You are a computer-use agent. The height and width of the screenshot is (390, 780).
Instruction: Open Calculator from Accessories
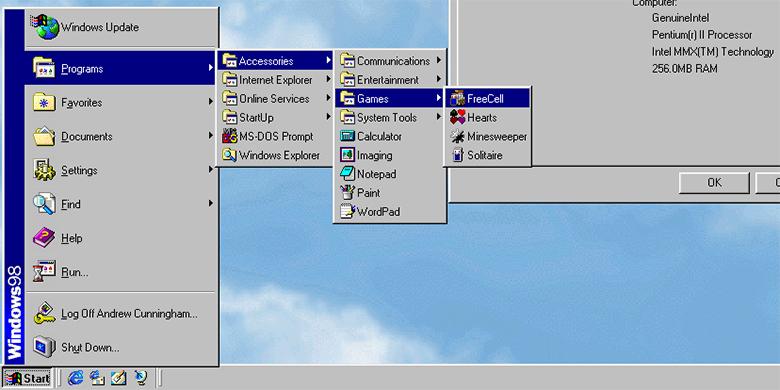click(390, 136)
